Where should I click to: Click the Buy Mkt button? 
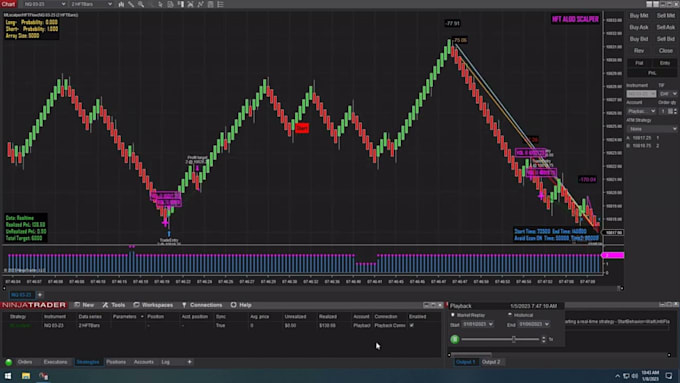639,16
